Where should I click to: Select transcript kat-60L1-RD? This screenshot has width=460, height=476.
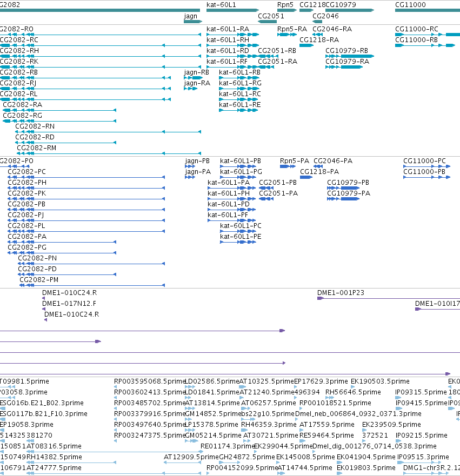pyautogui.click(x=228, y=51)
